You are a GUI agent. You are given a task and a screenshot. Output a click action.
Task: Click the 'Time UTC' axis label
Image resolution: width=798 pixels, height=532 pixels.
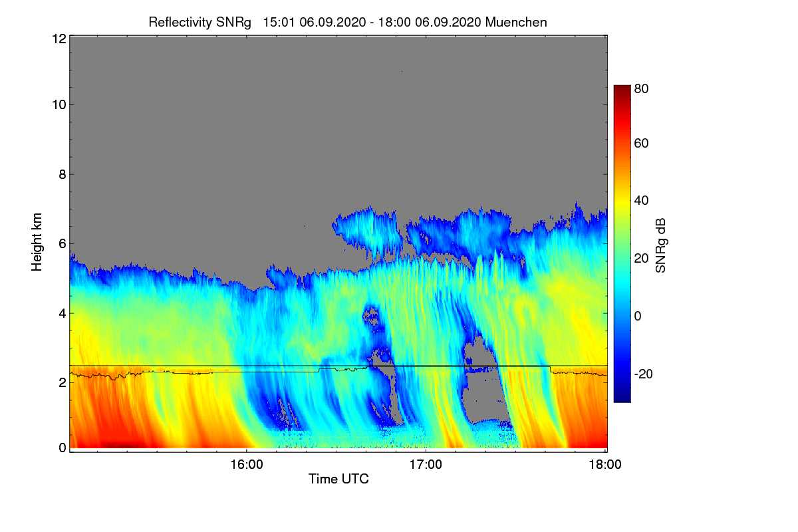click(338, 479)
